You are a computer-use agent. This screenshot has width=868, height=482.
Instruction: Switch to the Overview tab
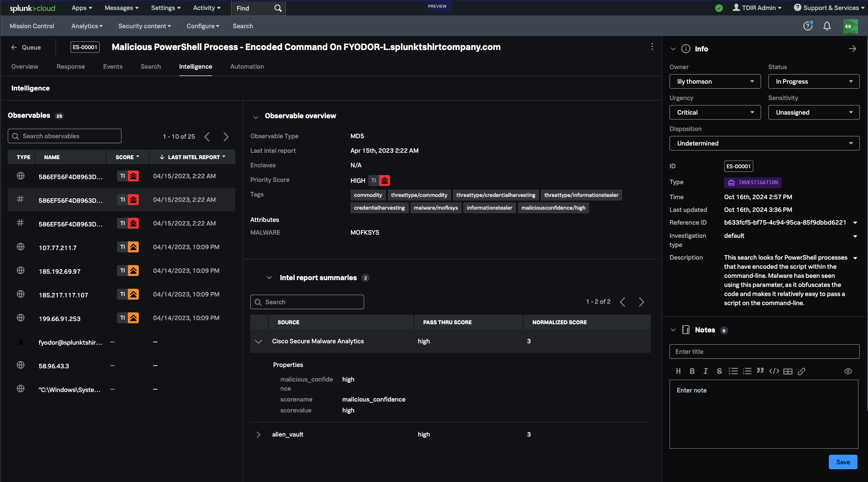coord(25,66)
